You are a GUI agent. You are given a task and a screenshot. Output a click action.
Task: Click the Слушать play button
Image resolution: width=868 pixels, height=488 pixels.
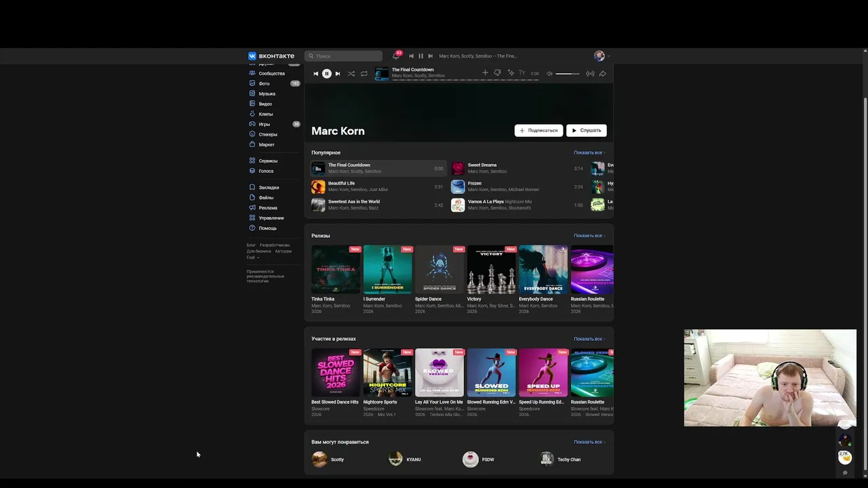[x=587, y=130]
